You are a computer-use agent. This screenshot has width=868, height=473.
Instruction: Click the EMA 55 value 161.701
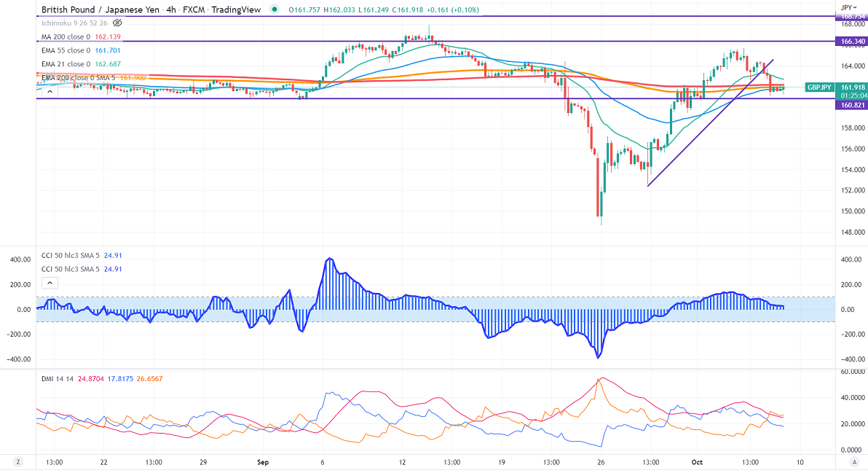(107, 50)
